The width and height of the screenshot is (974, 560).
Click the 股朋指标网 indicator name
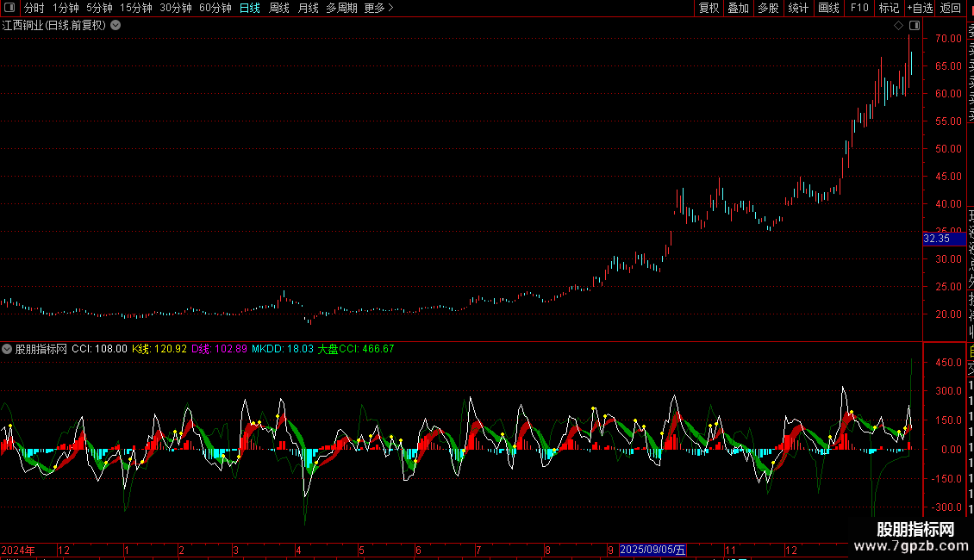(x=41, y=349)
